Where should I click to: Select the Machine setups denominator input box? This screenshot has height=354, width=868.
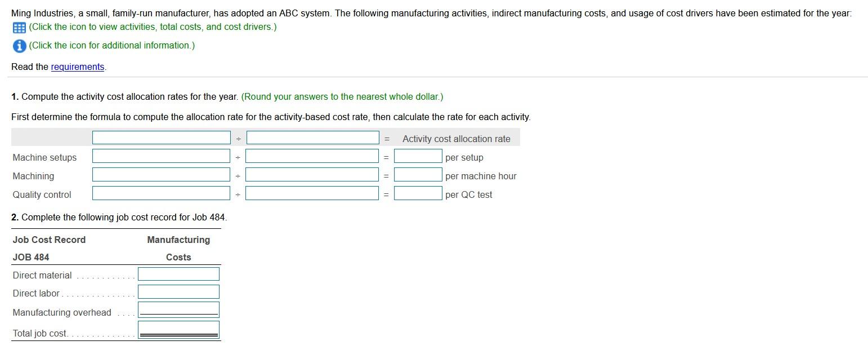pos(313,156)
